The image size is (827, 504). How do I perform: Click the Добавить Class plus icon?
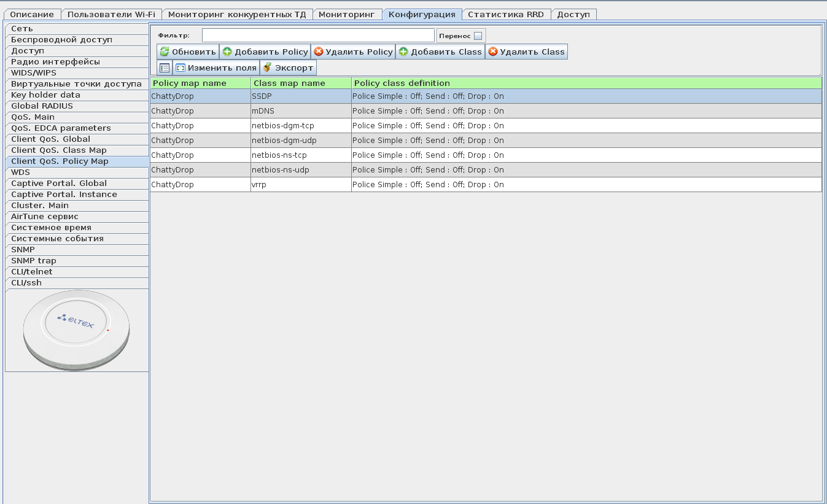click(x=403, y=52)
